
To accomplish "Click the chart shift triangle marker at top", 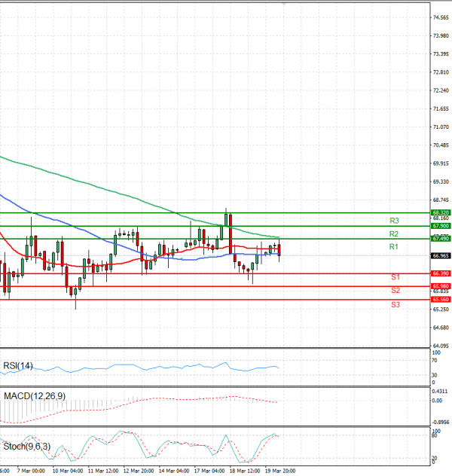I will tap(284, 4).
